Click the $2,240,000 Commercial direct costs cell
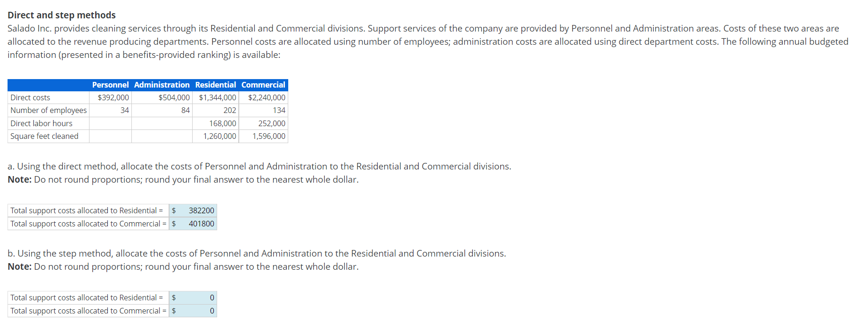 (267, 97)
